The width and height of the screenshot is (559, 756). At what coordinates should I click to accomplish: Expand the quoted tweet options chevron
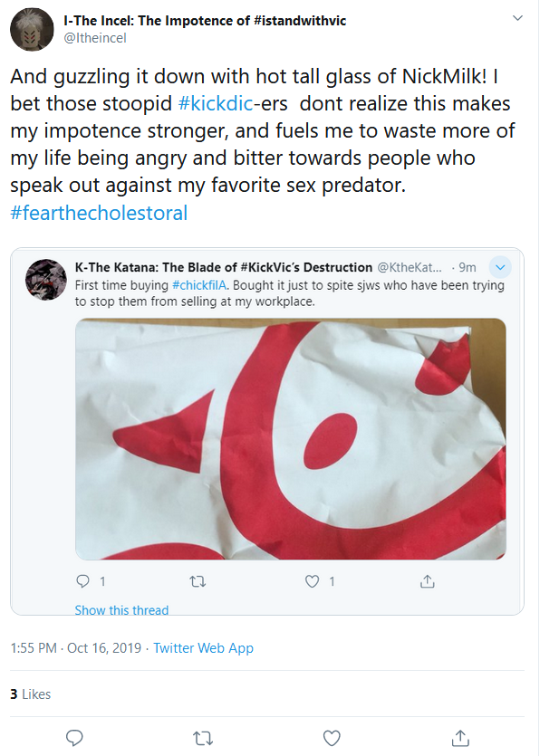click(x=500, y=267)
